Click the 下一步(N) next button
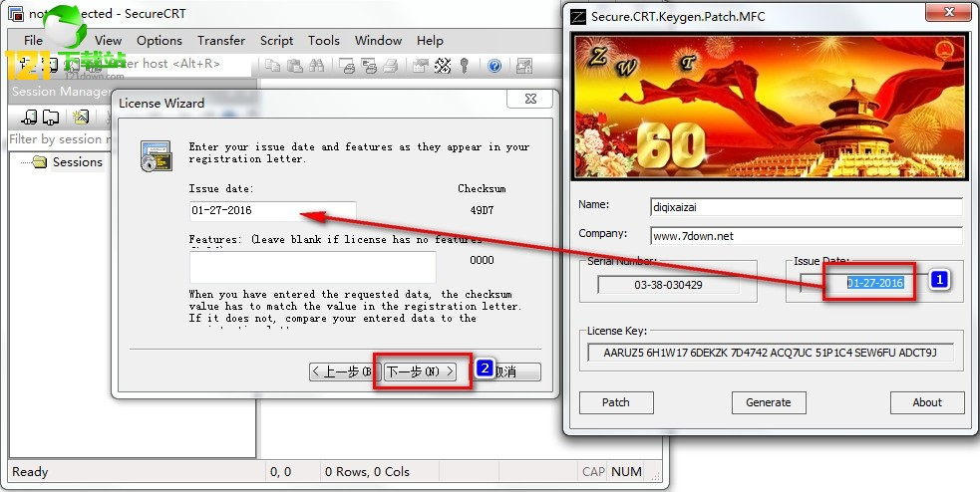 (x=420, y=372)
